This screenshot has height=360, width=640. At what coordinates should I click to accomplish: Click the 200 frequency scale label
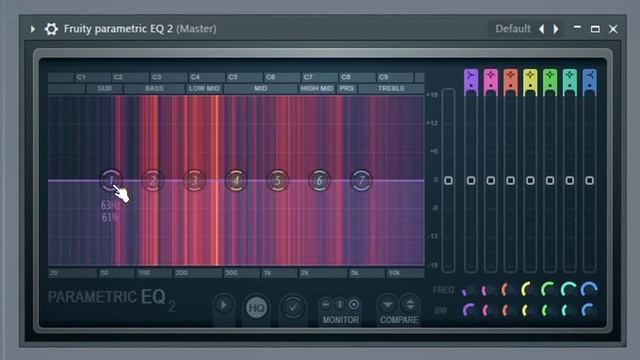pyautogui.click(x=182, y=273)
